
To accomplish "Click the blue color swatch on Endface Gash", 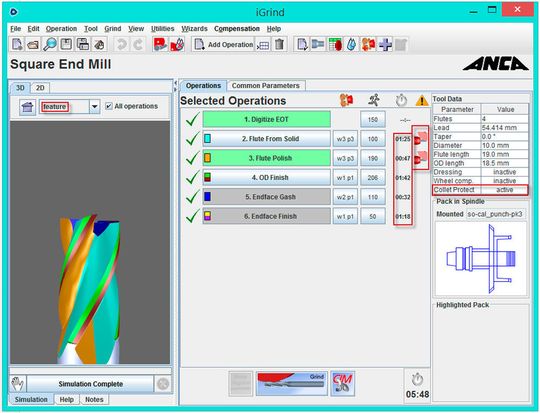I will point(207,197).
